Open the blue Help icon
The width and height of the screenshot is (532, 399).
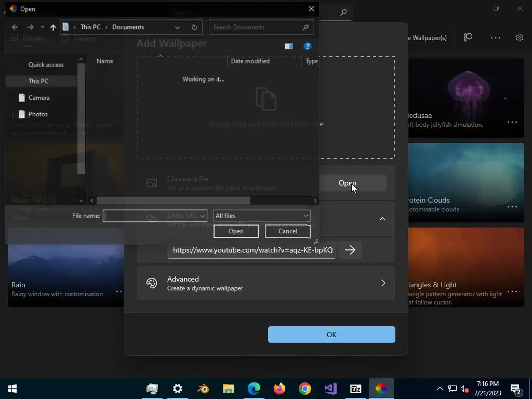[308, 46]
